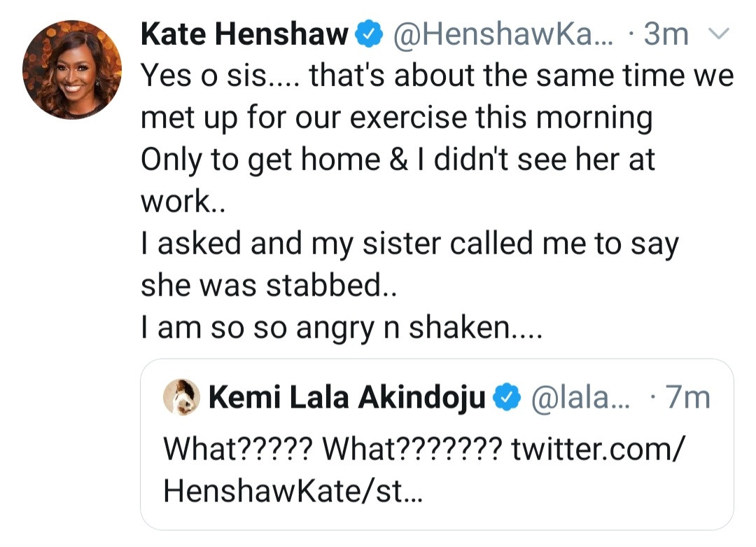Click Kate Henshaw's blue verified badge
The width and height of the screenshot is (756, 547).
(369, 35)
